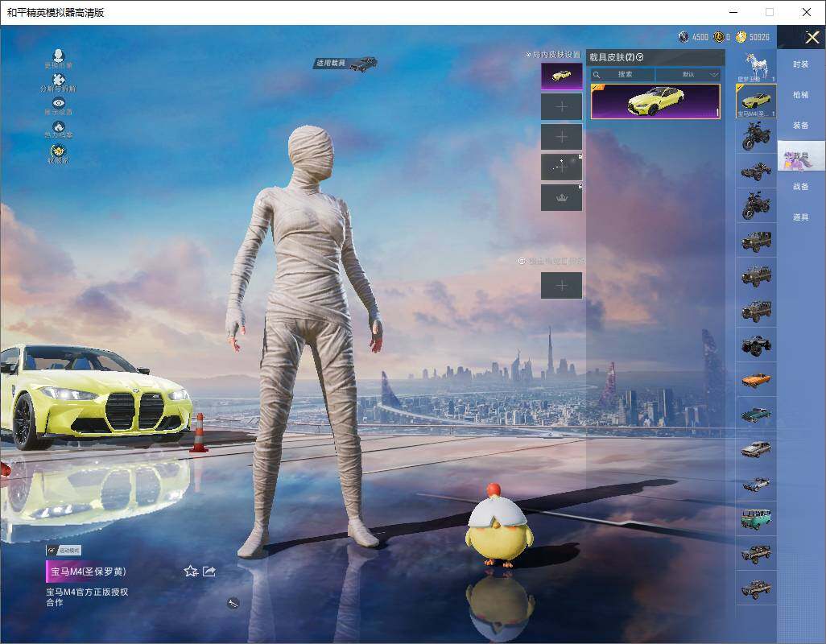
Task: Select the third military jeep thumbnail
Action: 756,310
